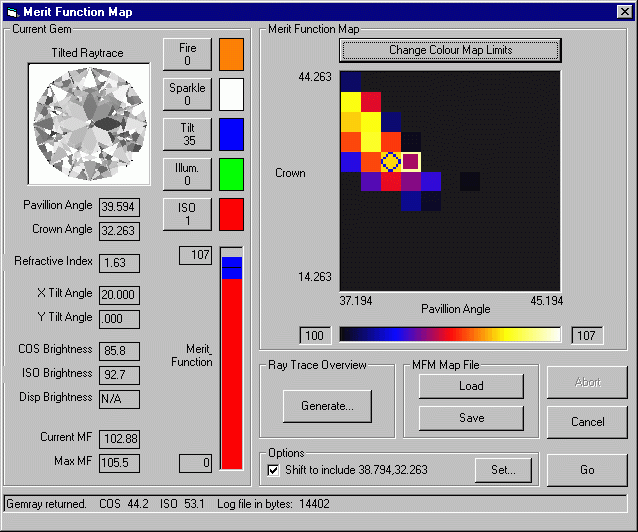Select the magenta highlighted map cell
Image resolution: width=638 pixels, height=532 pixels.
(411, 162)
